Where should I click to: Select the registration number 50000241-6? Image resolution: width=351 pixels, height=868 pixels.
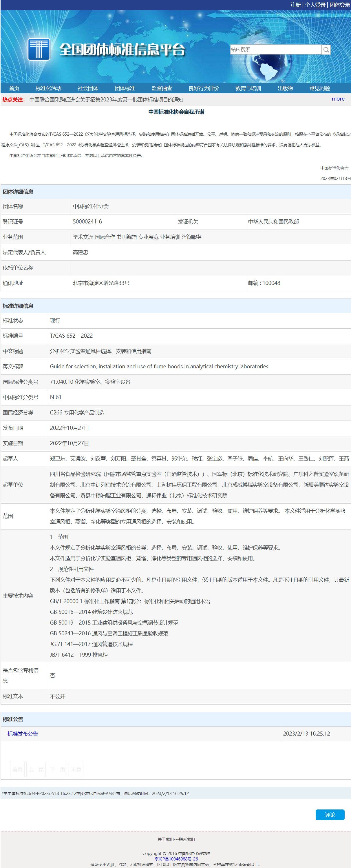tap(87, 221)
